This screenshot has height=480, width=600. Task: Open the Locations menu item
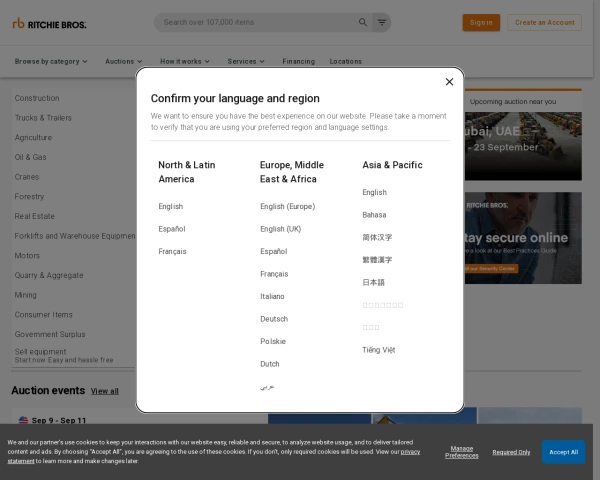346,61
